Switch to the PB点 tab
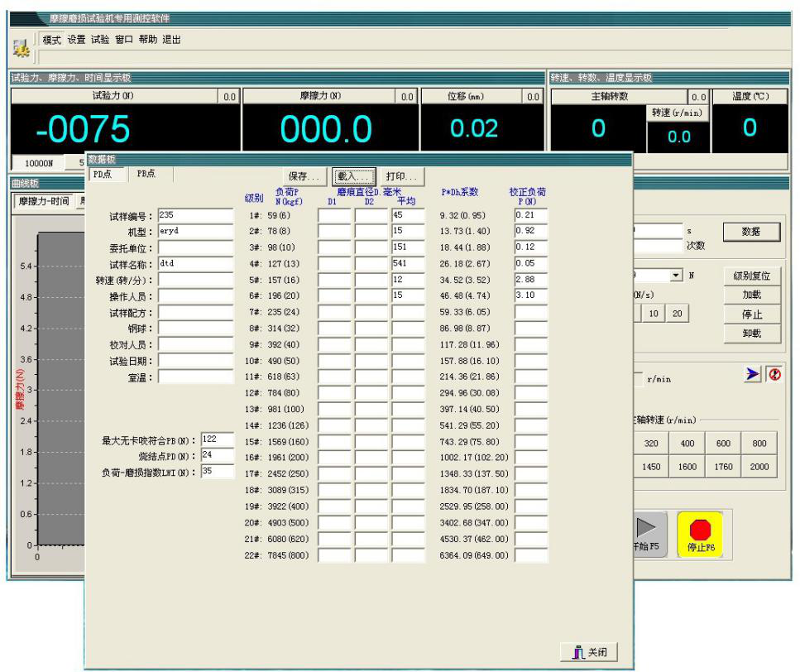Screen dimensions: 800x672 [x=147, y=174]
